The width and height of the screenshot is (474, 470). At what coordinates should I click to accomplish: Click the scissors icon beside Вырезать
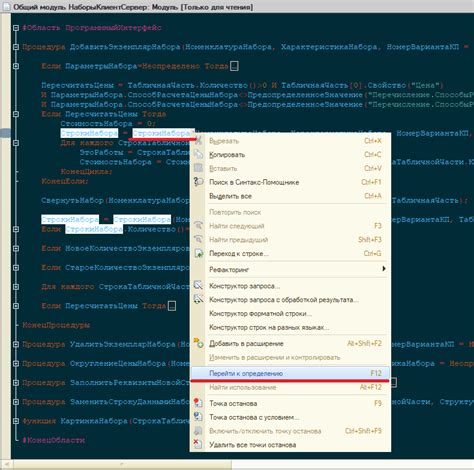pos(199,141)
